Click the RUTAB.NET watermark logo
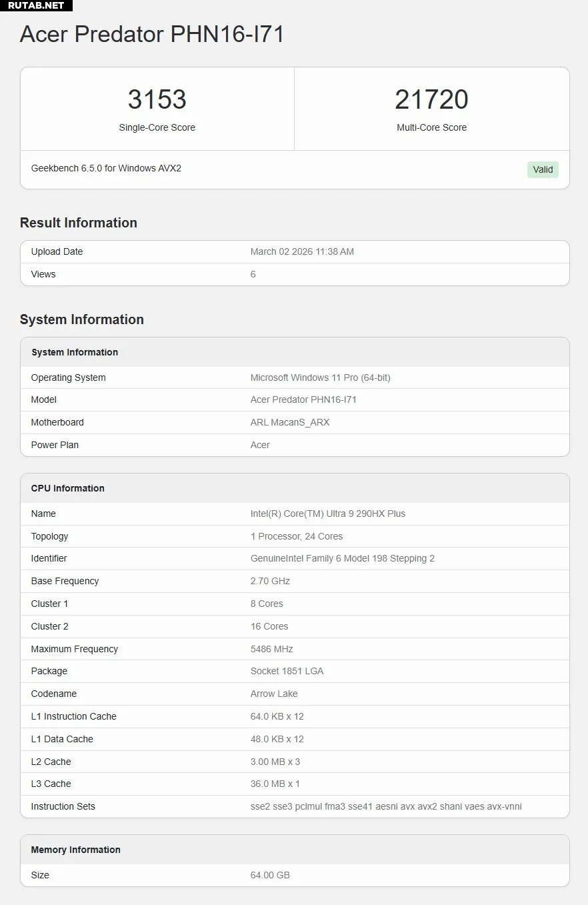 (36, 6)
